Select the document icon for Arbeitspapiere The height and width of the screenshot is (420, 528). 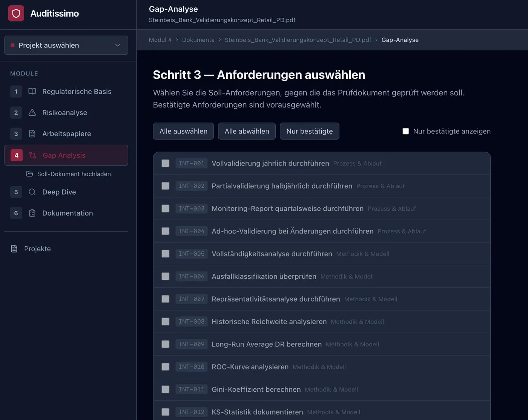pos(32,133)
